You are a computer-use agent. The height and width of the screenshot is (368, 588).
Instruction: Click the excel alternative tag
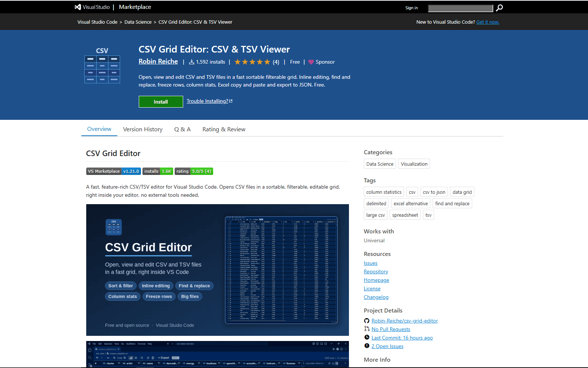(x=411, y=203)
